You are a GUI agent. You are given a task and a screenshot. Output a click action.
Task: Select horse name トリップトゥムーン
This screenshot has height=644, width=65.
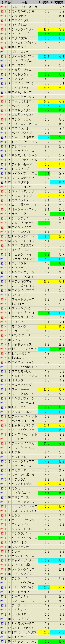24,641
